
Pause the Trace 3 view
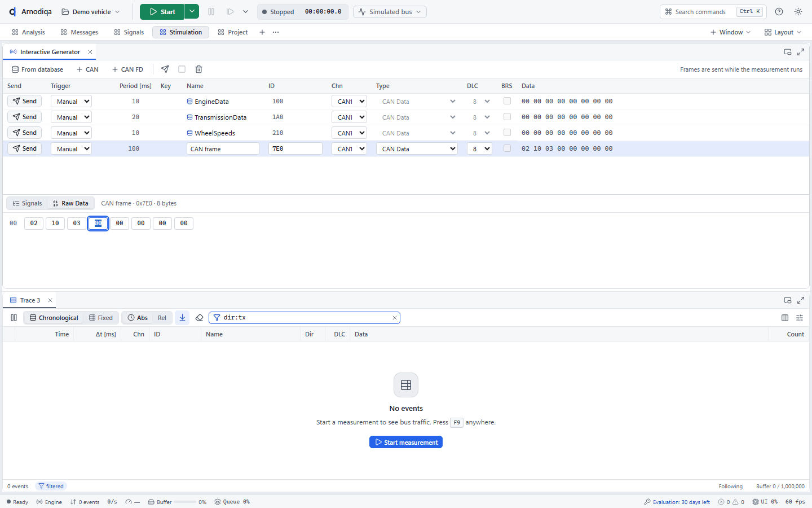(x=14, y=318)
